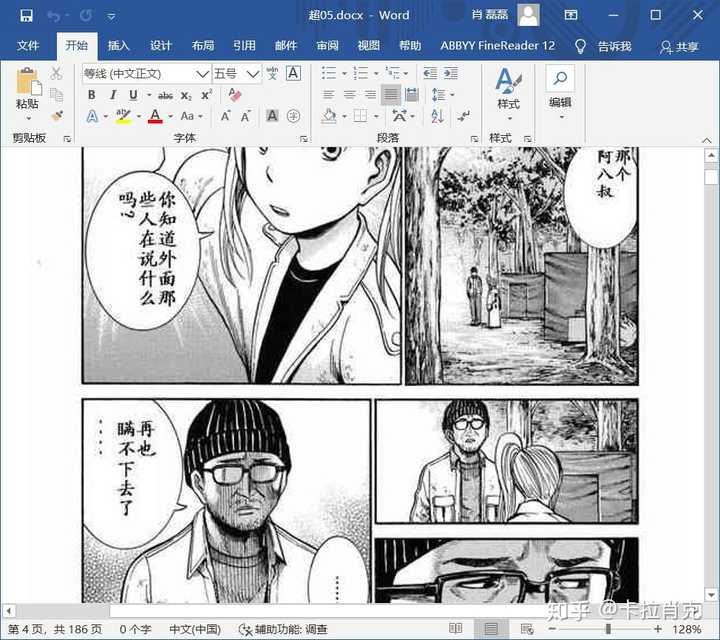Click the 共享 share button
The width and height of the screenshot is (720, 640).
(679, 47)
